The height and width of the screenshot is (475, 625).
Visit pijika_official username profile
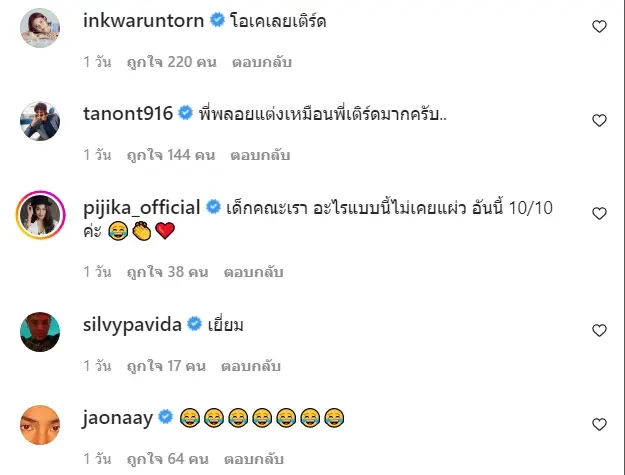142,208
